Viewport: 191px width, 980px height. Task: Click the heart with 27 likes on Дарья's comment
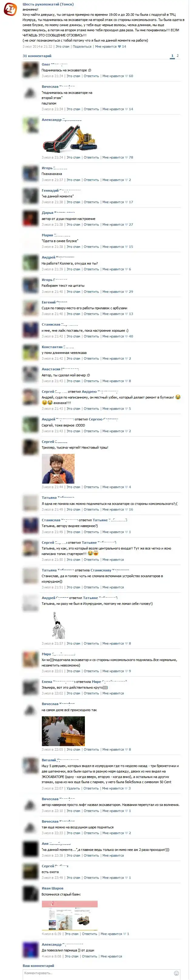point(126,224)
